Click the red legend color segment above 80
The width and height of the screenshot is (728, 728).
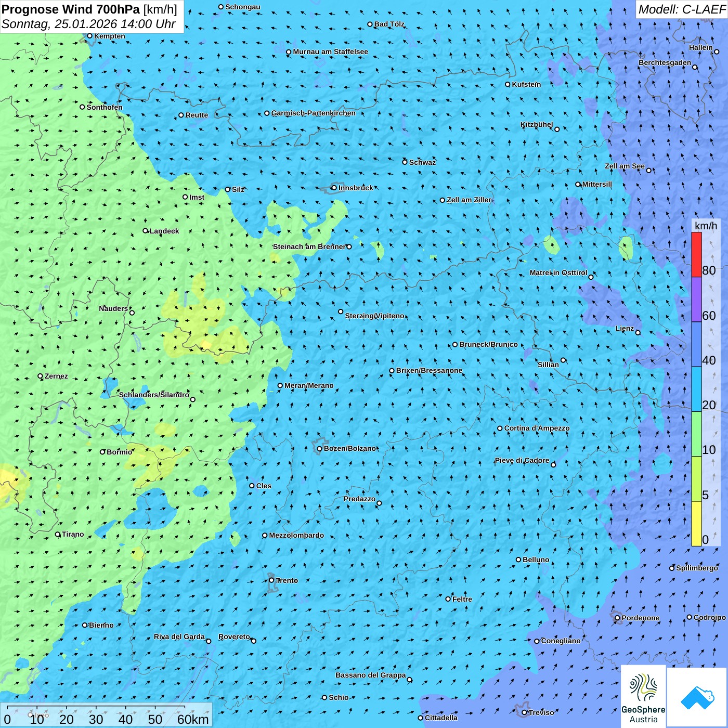pos(696,254)
